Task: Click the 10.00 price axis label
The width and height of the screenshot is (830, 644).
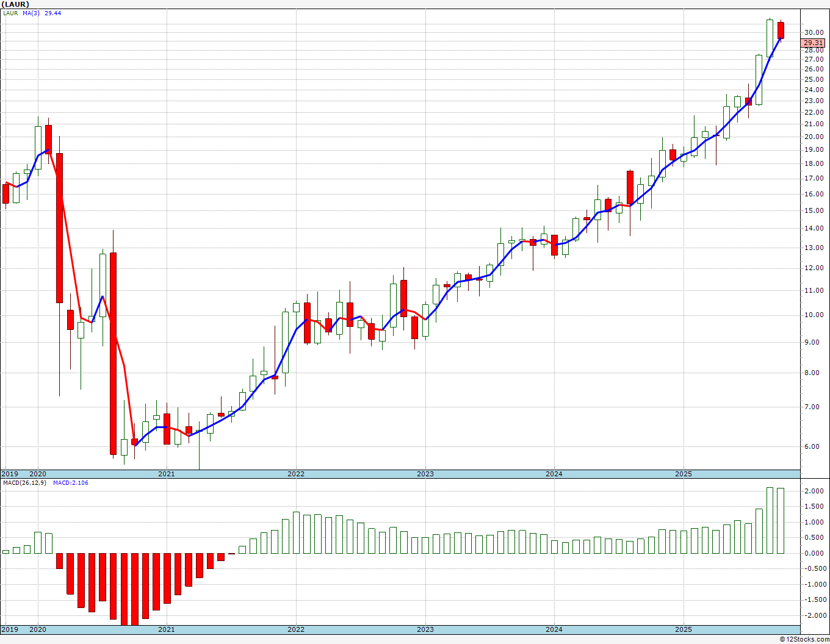Action: coord(814,315)
